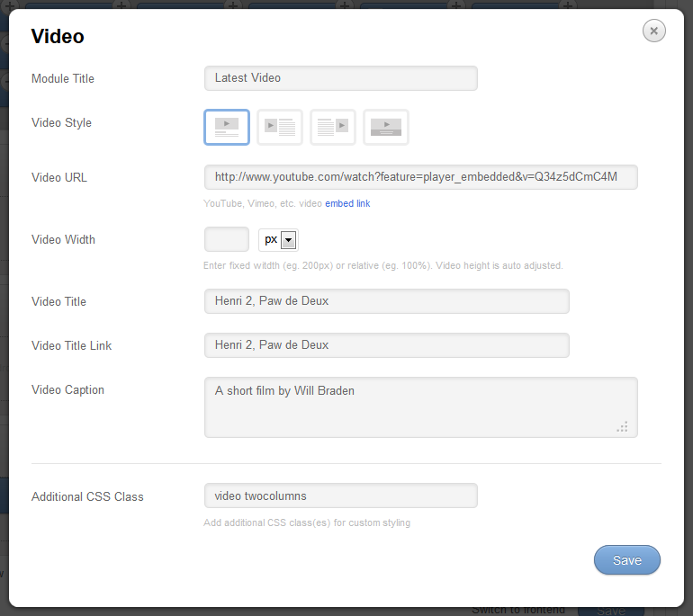Open the embed link hyperlink

click(347, 203)
